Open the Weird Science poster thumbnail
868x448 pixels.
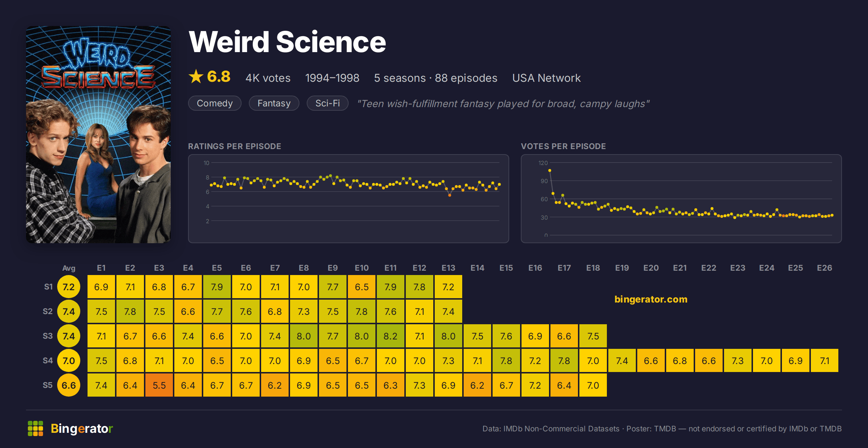point(98,135)
